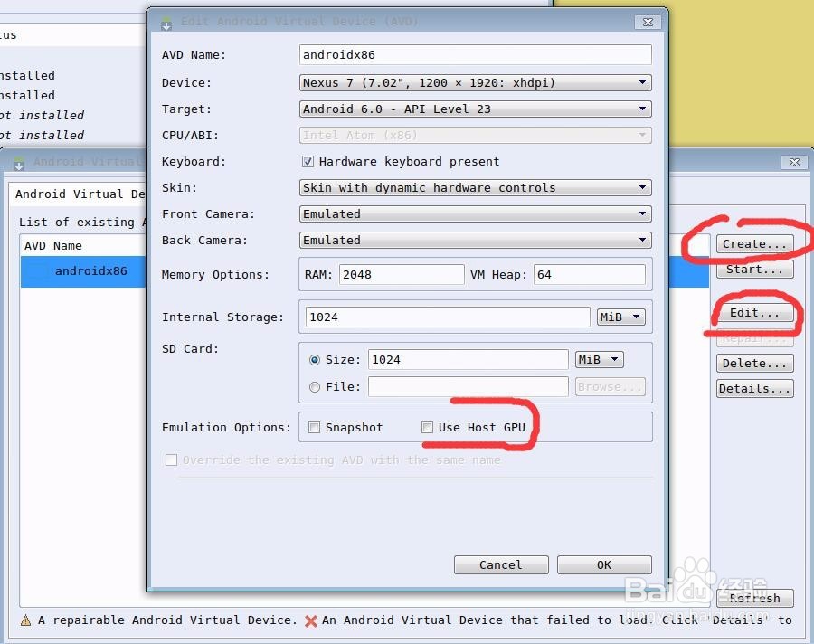Select the Android Virtual Devices tab

80,194
